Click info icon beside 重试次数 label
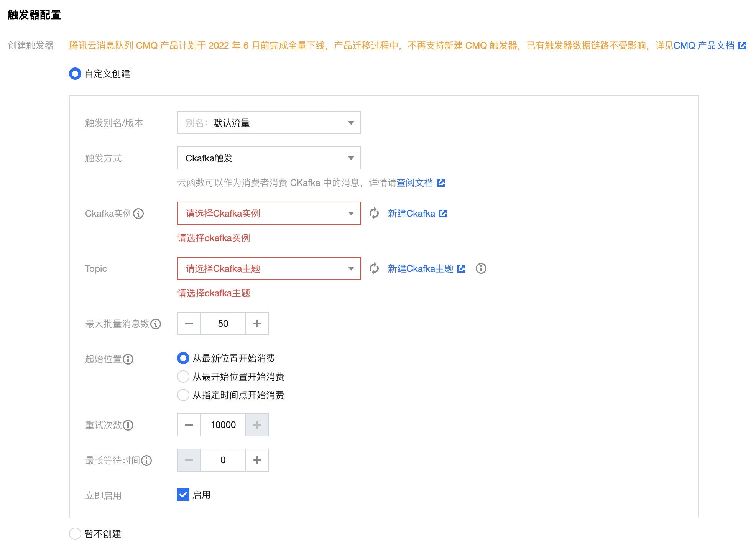Image resolution: width=756 pixels, height=546 pixels. [x=128, y=425]
